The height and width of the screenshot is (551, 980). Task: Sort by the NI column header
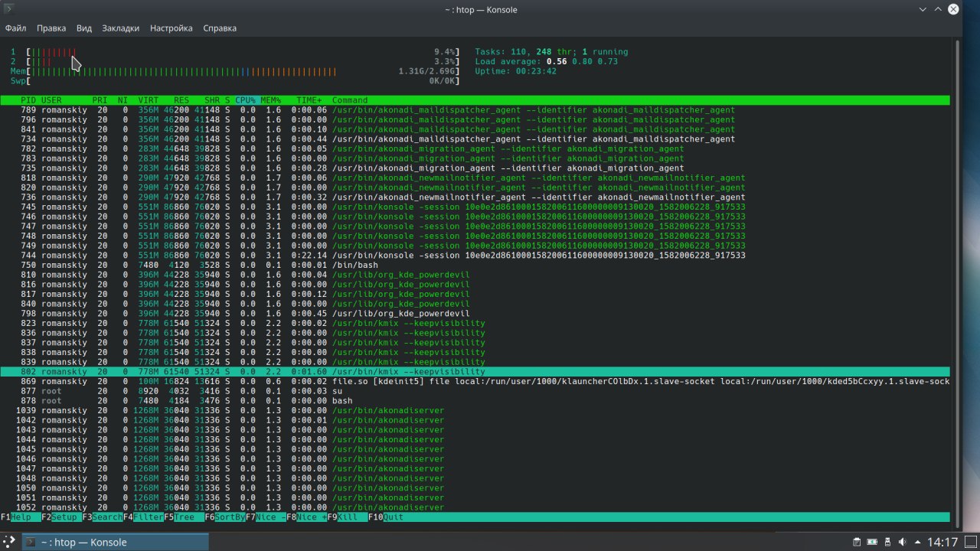click(122, 100)
